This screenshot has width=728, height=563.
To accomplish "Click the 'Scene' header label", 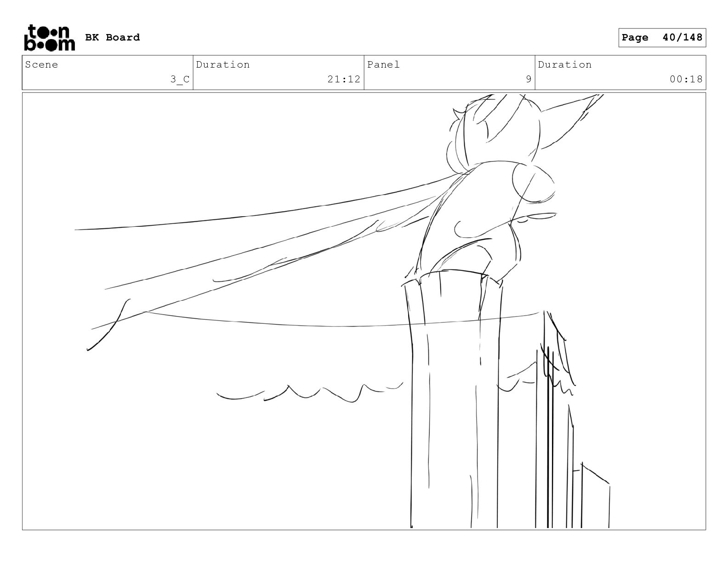I will tap(42, 64).
